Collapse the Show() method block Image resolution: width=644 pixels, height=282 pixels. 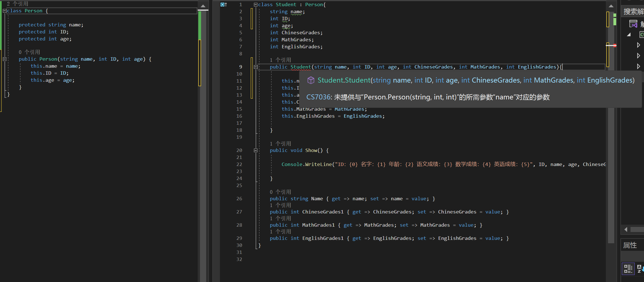[256, 151]
